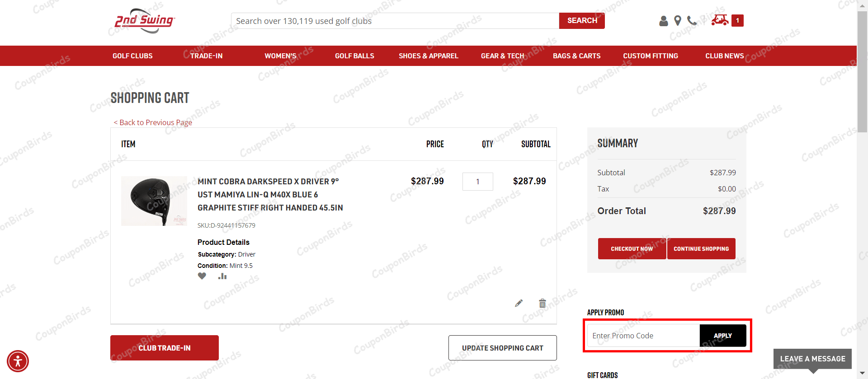Add driver to wishlist with heart icon

(202, 276)
